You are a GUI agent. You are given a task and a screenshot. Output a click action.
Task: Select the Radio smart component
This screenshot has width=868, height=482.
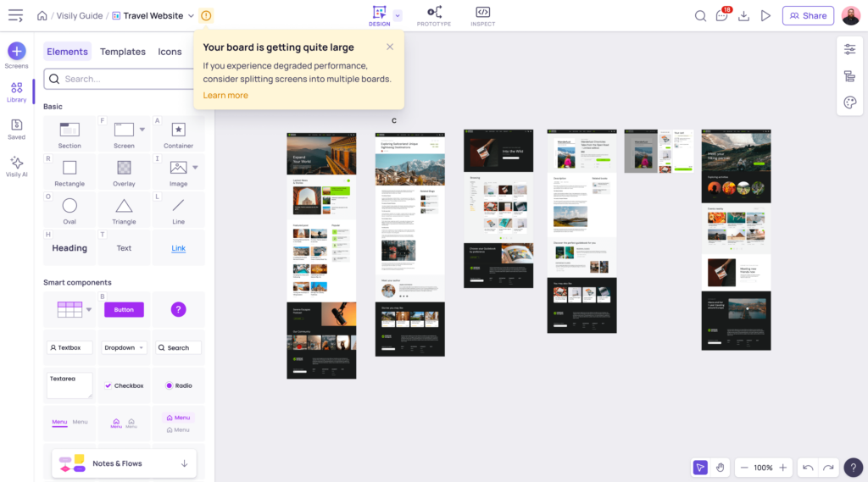[178, 385]
